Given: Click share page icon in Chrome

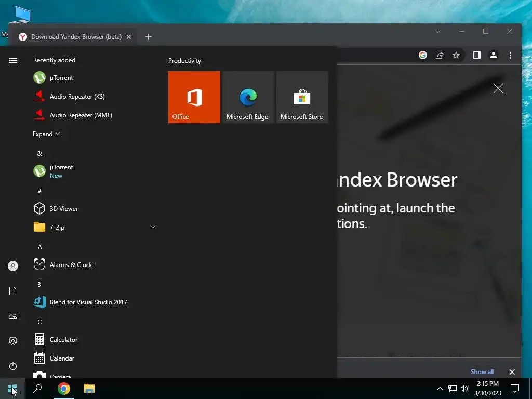Looking at the screenshot, I should [440, 55].
